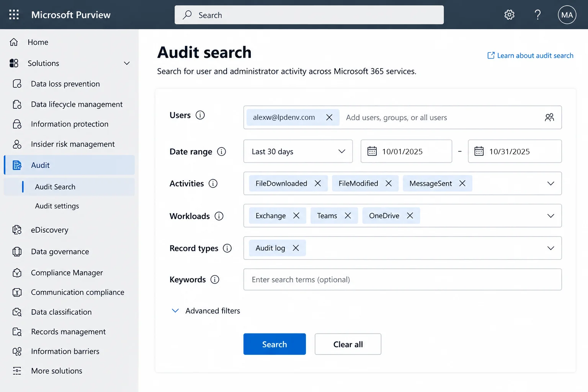
Task: Click the Information protection lock icon
Action: 17,124
